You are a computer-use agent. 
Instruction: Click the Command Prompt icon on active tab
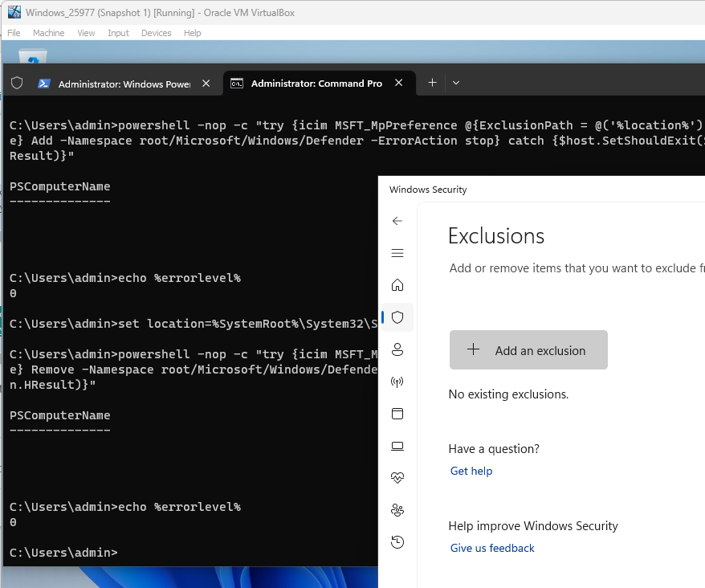click(237, 84)
